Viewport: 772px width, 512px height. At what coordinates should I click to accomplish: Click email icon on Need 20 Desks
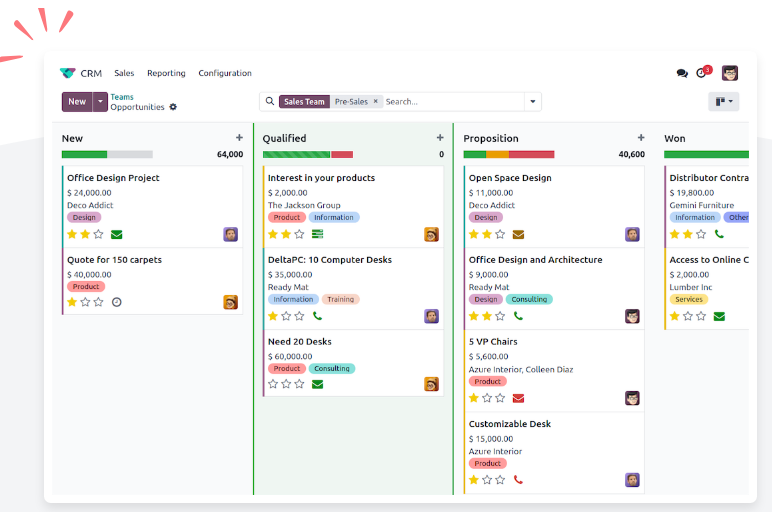click(x=318, y=384)
